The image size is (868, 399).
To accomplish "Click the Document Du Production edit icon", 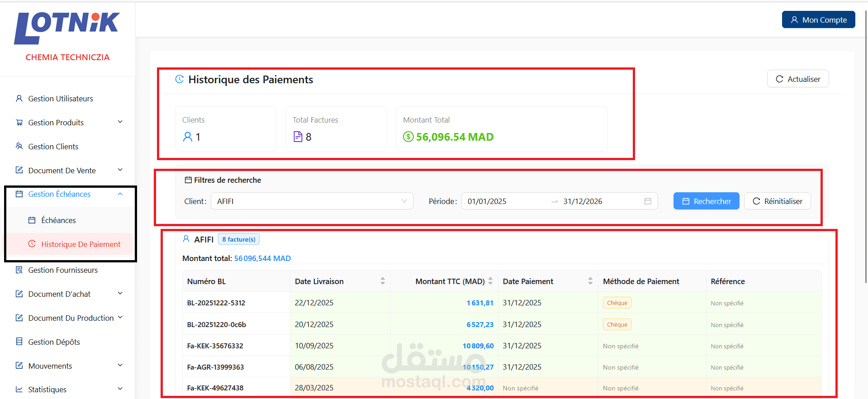I will click(x=19, y=318).
